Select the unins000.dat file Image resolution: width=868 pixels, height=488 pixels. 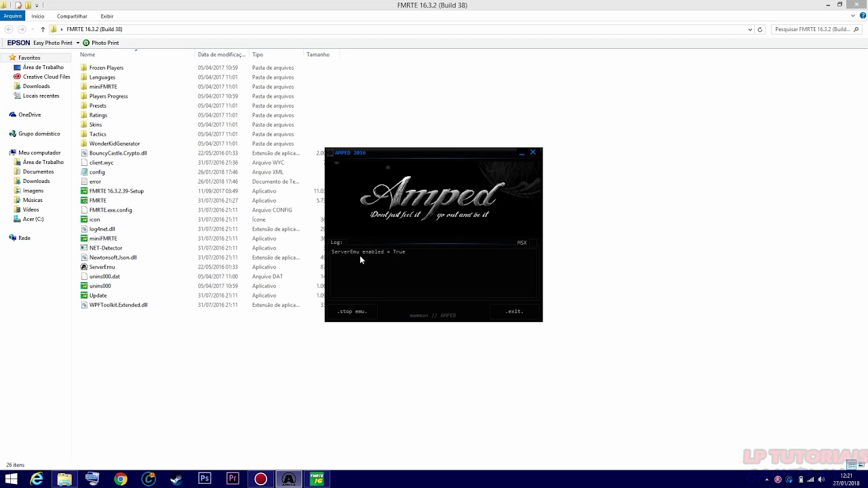104,277
